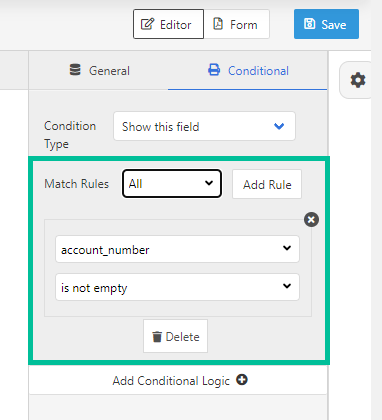Click the Add Rule button

tap(267, 184)
